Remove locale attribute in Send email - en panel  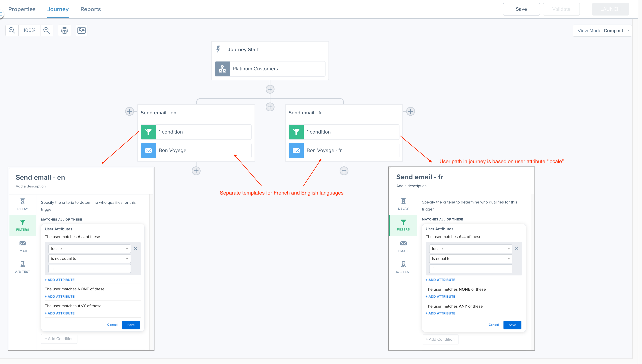point(135,249)
